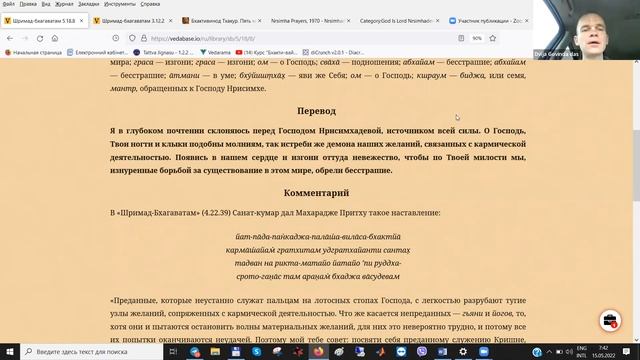The image size is (640, 360).
Task: Open Vedarama bookmark
Action: pos(216,52)
